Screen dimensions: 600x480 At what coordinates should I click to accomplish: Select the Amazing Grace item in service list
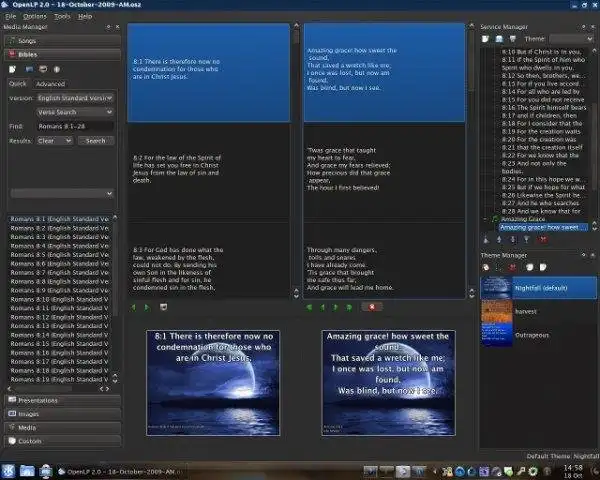524,218
